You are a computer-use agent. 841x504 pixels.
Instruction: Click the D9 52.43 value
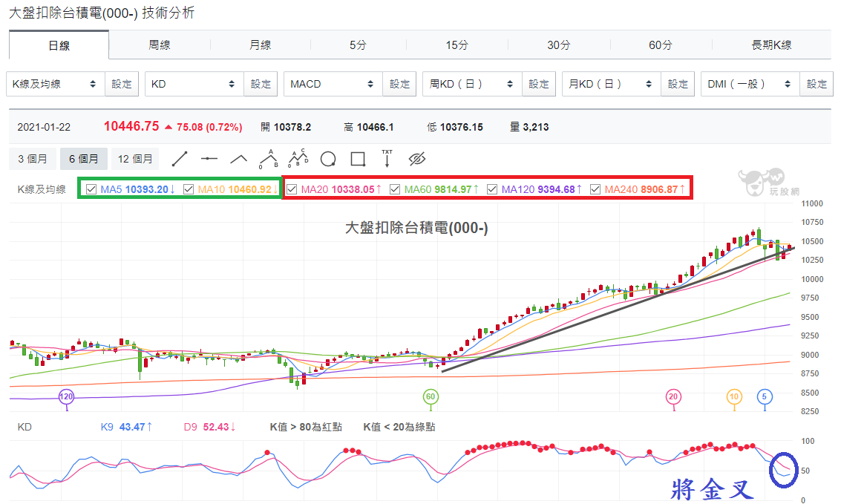pos(210,427)
